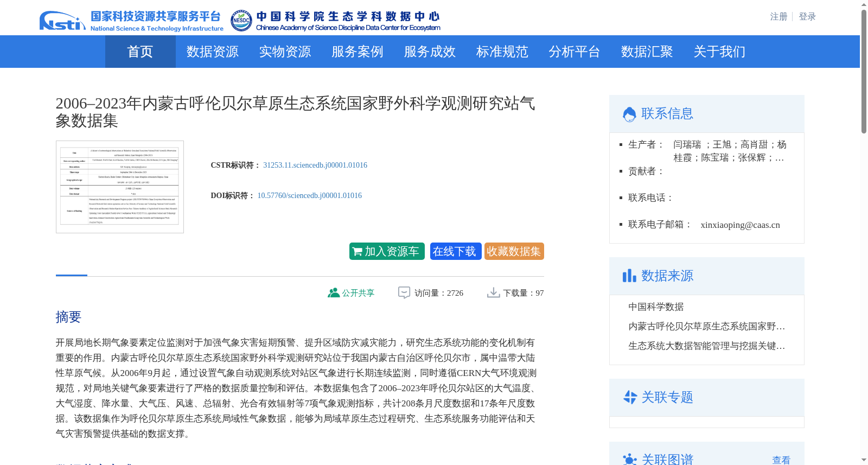Viewport: 868px width, 465px height.
Task: Click the 收藏数据集 button
Action: (x=514, y=251)
